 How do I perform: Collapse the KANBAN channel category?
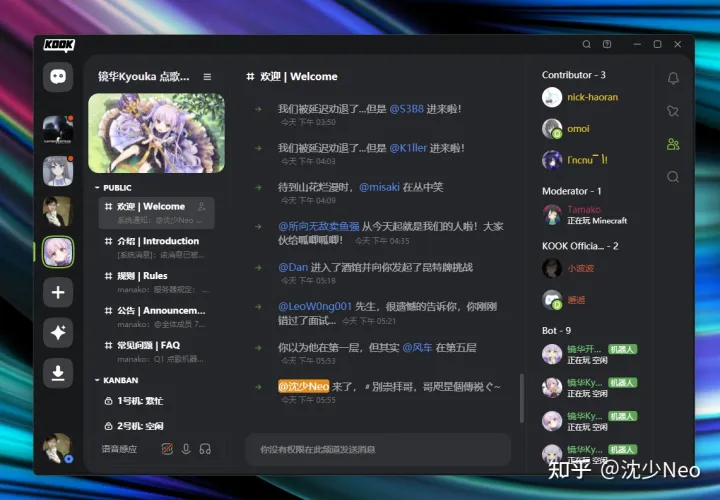point(97,380)
